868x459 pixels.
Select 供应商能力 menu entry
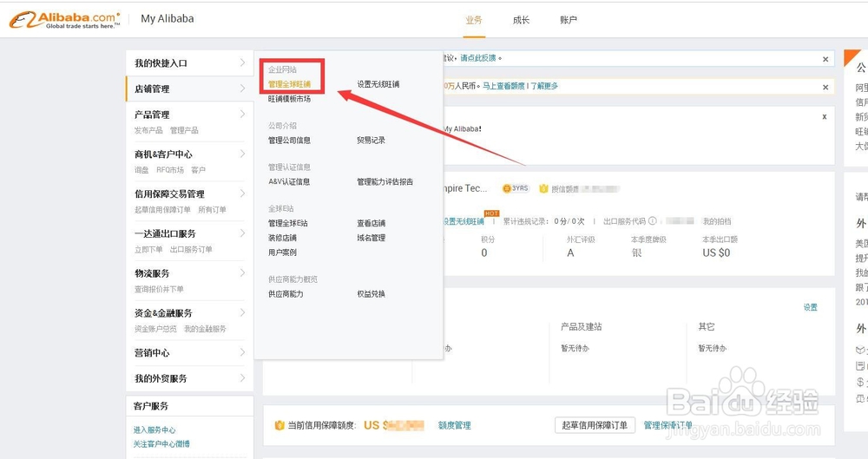pyautogui.click(x=286, y=294)
